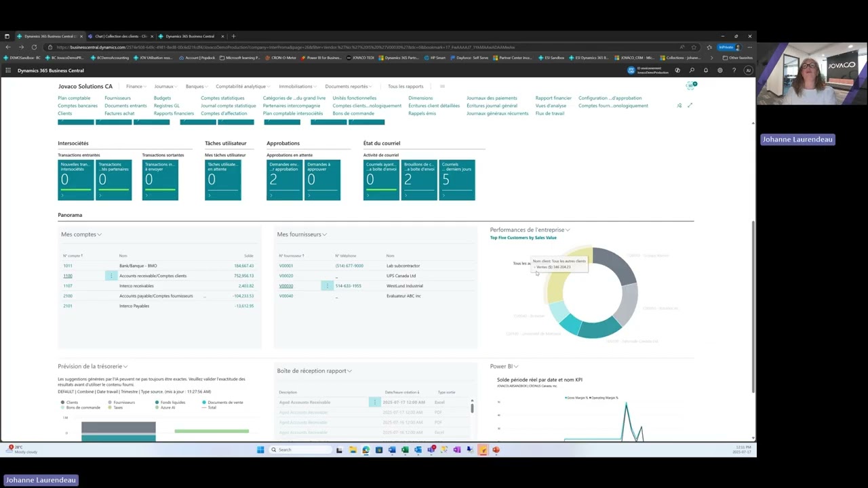Screen dimensions: 868x488
Task: Open the user account avatar
Action: pyautogui.click(x=748, y=70)
